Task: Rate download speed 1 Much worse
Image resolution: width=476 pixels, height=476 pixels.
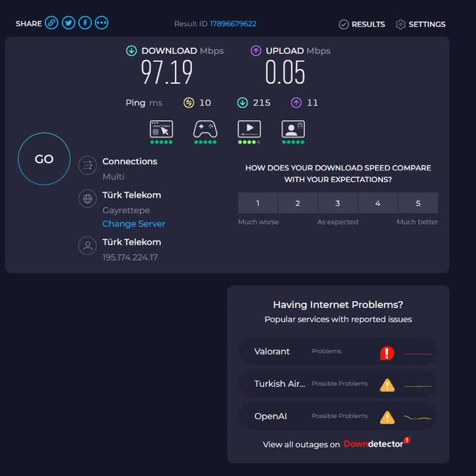Action: tap(258, 203)
